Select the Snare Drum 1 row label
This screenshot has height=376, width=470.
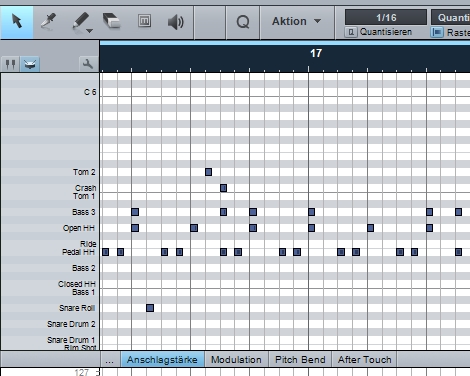pos(71,340)
